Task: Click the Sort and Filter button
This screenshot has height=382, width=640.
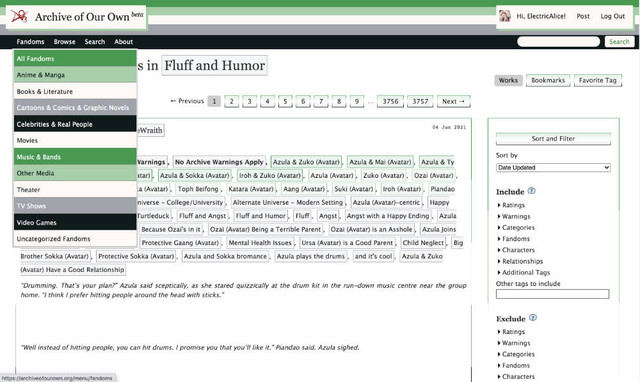Action: coord(553,139)
